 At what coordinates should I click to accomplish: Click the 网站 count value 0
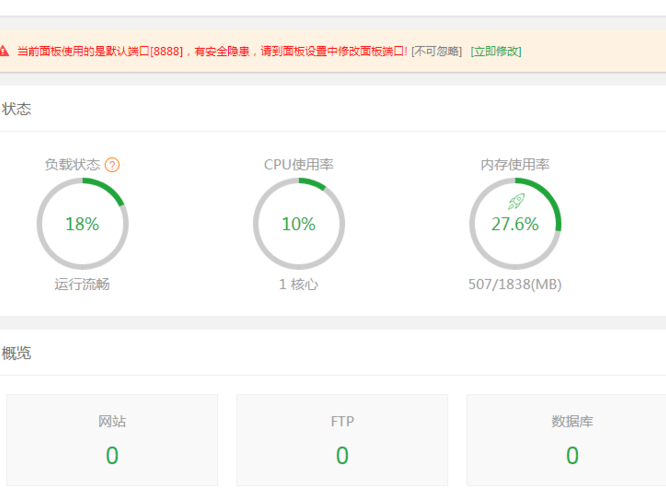(112, 455)
